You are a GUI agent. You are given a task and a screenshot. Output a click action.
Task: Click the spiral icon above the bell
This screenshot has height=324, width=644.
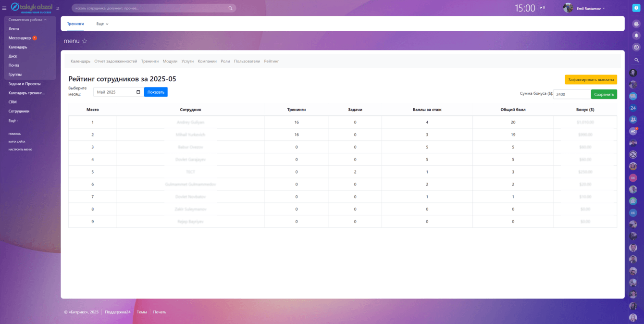click(636, 24)
